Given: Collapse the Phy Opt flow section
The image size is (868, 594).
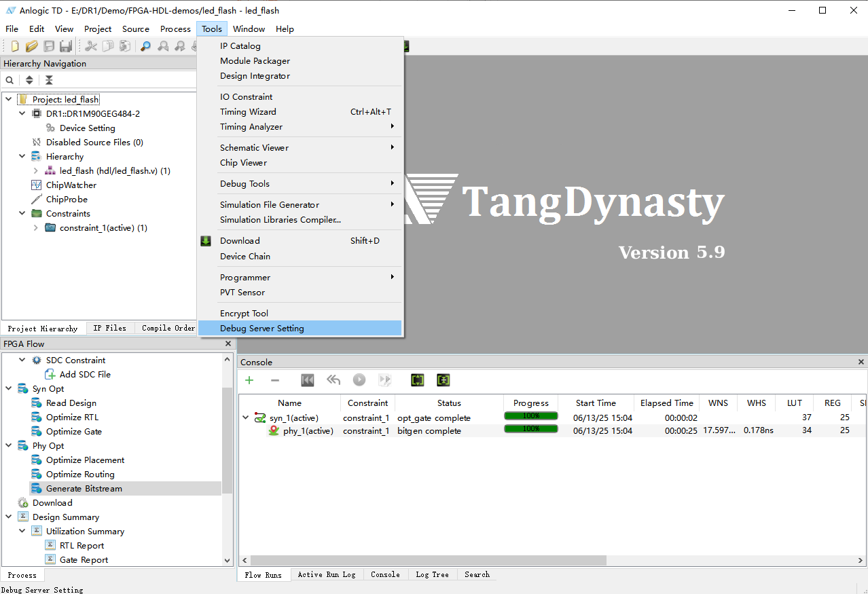Looking at the screenshot, I should point(9,446).
